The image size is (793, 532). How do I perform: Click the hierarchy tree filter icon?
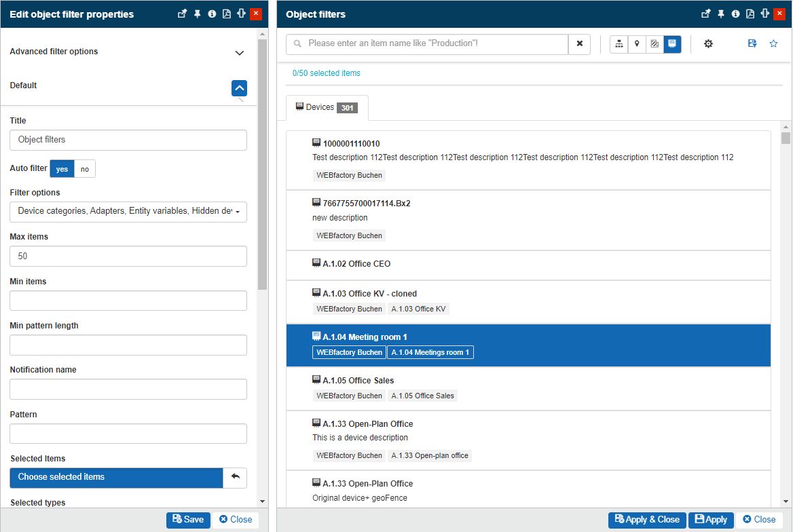pyautogui.click(x=619, y=44)
